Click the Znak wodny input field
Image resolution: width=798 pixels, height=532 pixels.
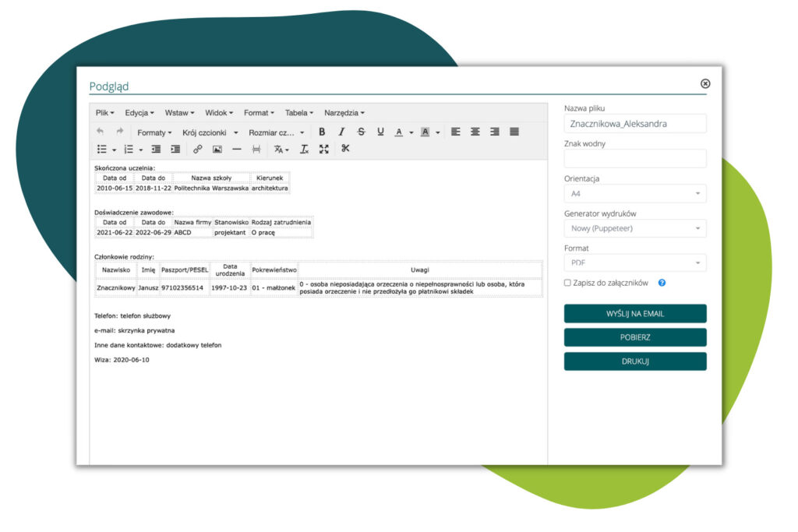[635, 159]
